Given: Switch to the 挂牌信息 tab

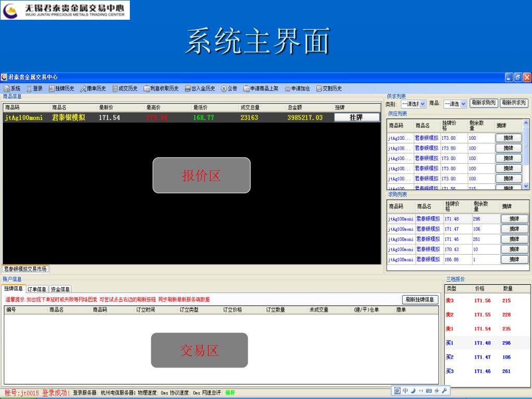Looking at the screenshot, I should 14,289.
